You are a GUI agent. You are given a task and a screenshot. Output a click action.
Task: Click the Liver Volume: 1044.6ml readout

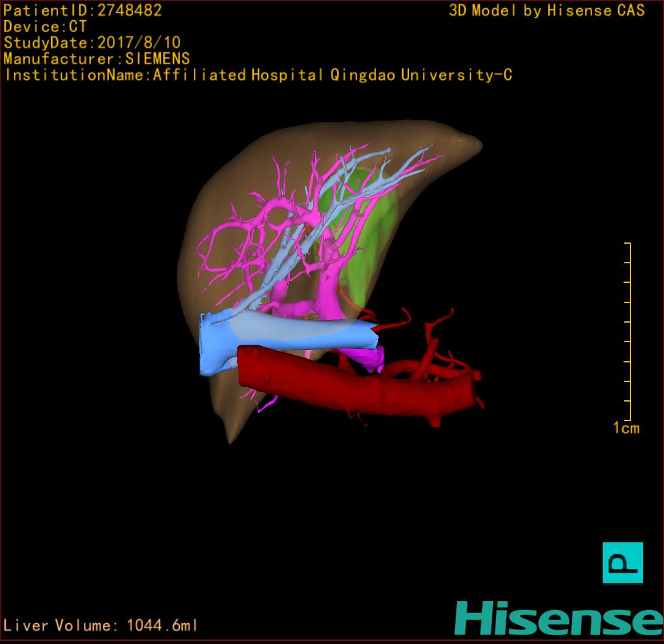(x=100, y=625)
